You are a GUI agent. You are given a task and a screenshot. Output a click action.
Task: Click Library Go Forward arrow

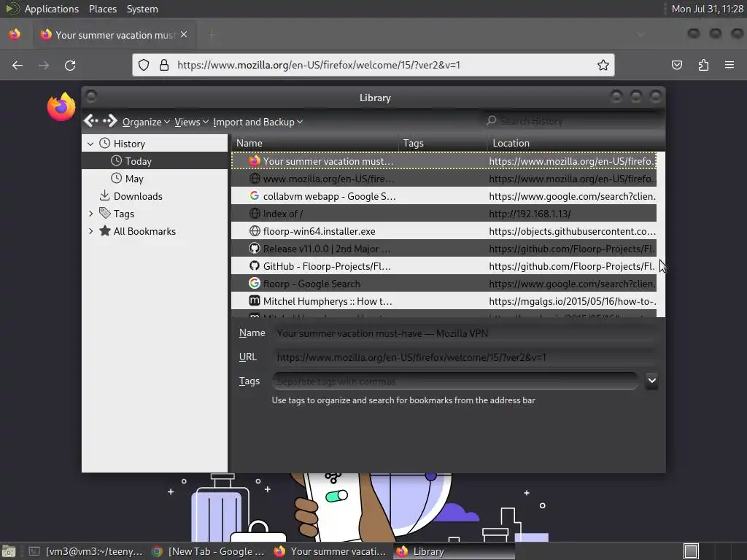pos(110,122)
